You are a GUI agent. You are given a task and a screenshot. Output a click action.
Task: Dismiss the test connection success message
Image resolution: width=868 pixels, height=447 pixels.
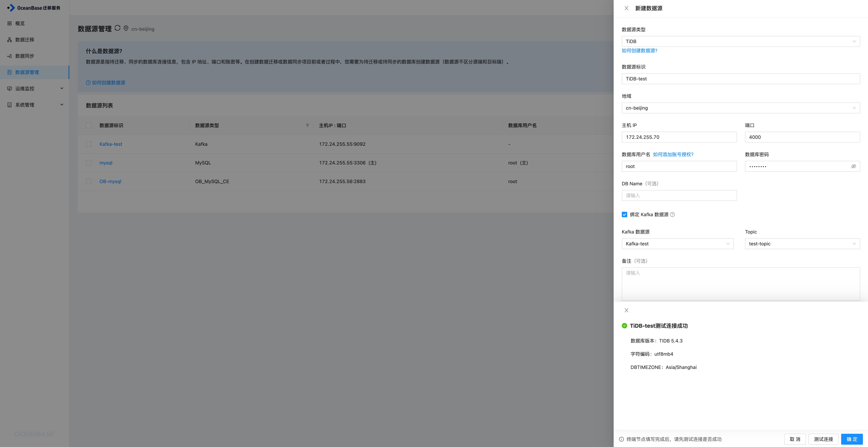click(x=626, y=310)
